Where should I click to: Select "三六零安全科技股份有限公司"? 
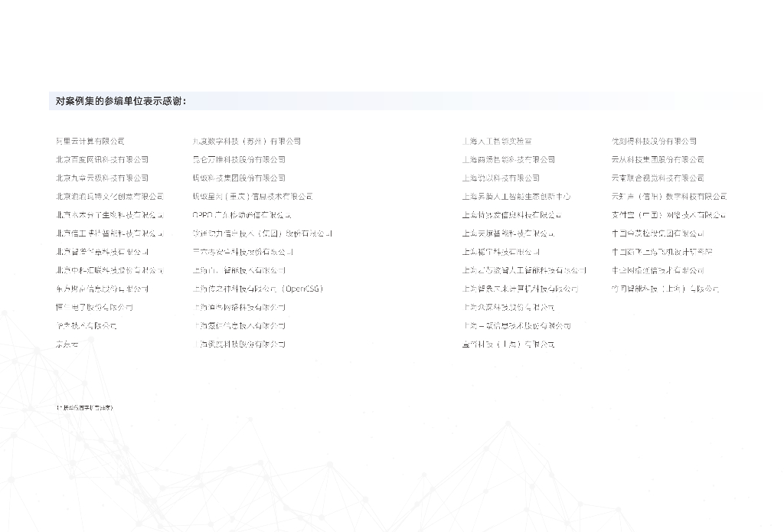(243, 252)
